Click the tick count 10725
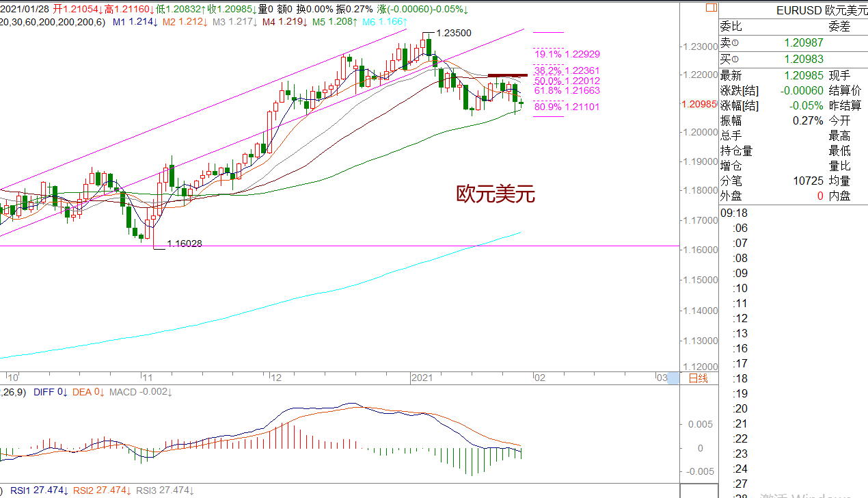The width and height of the screenshot is (868, 498). pos(809,181)
